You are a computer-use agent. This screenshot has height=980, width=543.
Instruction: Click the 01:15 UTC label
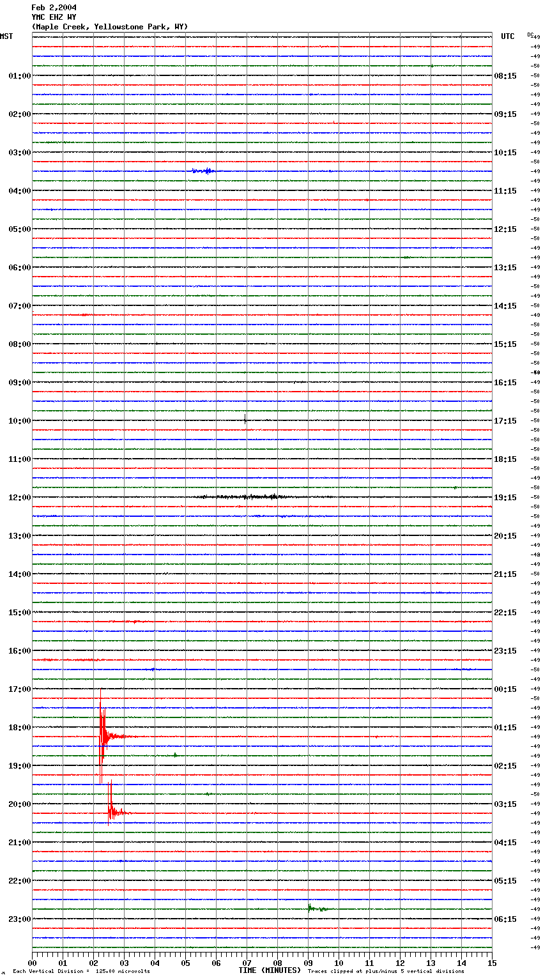[x=505, y=728]
